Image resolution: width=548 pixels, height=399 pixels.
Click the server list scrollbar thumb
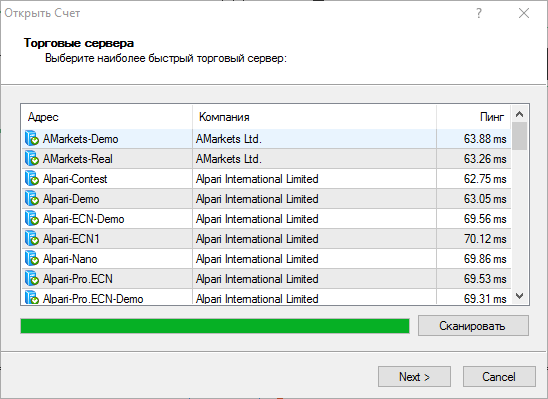(520, 136)
